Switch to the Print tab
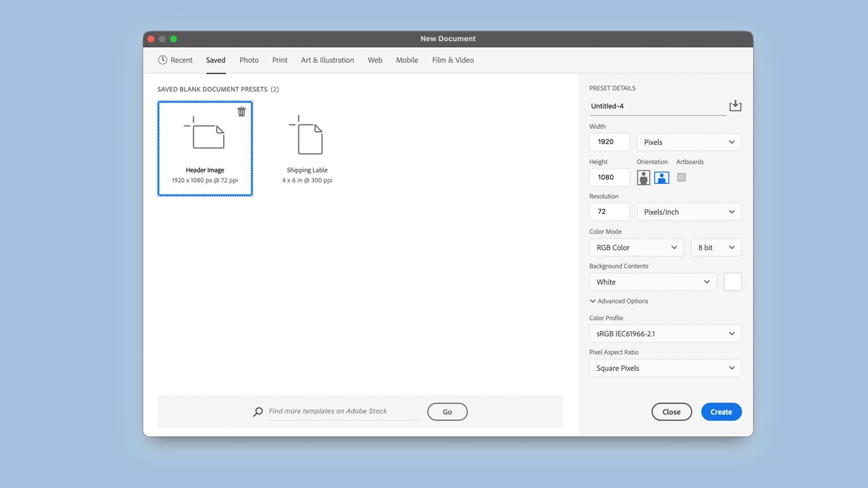Viewport: 868px width, 488px height. [x=279, y=60]
